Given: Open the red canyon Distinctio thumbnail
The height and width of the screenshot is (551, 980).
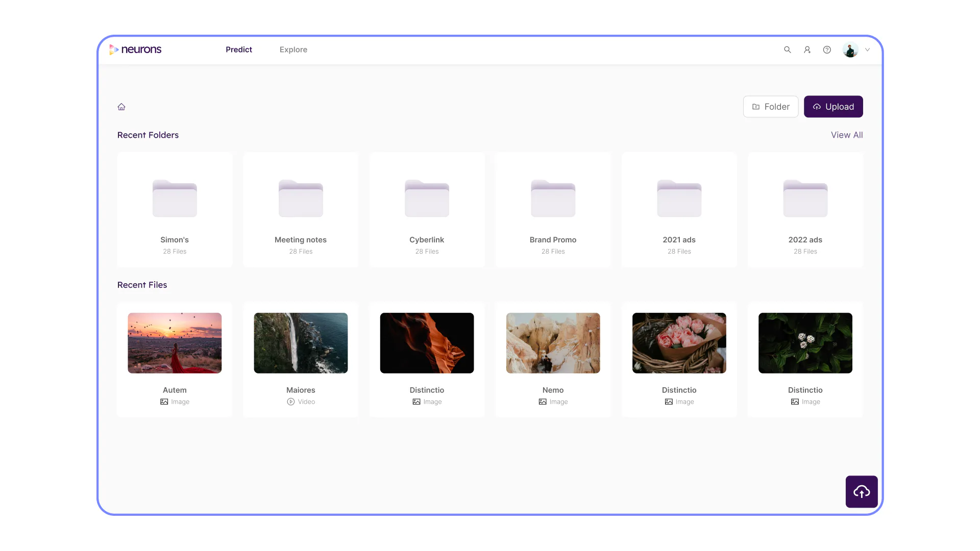Looking at the screenshot, I should (x=427, y=343).
